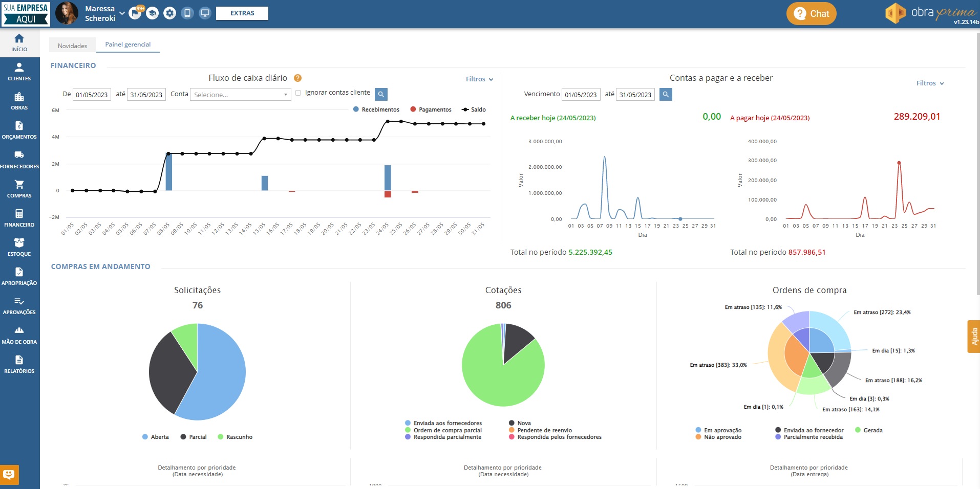Image resolution: width=980 pixels, height=489 pixels.
Task: Click the mobile phone icon
Action: (x=187, y=13)
